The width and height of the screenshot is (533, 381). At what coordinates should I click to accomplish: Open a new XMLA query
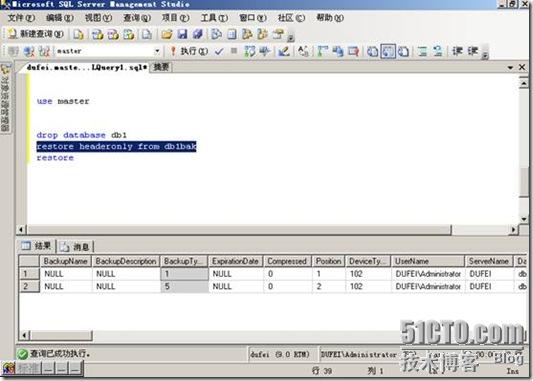pos(128,34)
